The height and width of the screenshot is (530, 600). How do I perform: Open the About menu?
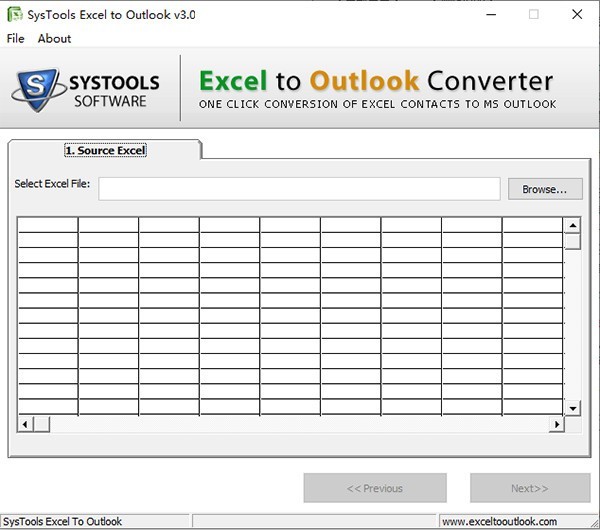[x=54, y=39]
